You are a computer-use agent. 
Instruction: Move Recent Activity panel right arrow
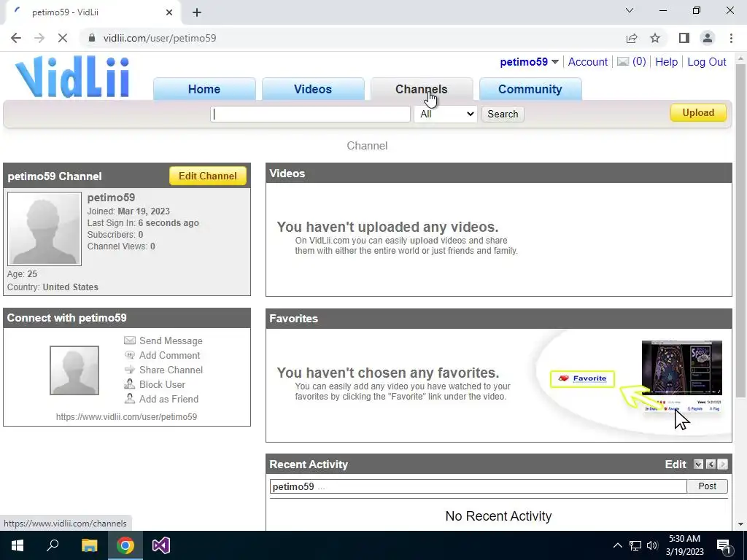[x=723, y=464]
